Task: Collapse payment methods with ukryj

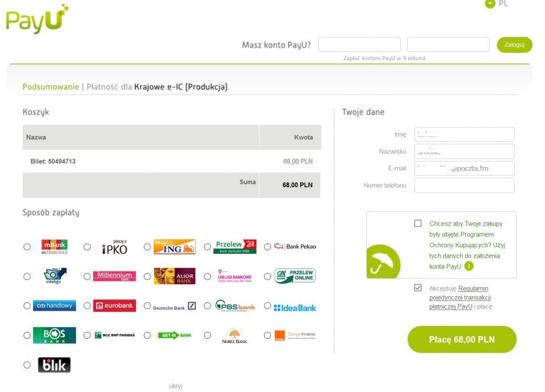Action: click(176, 386)
